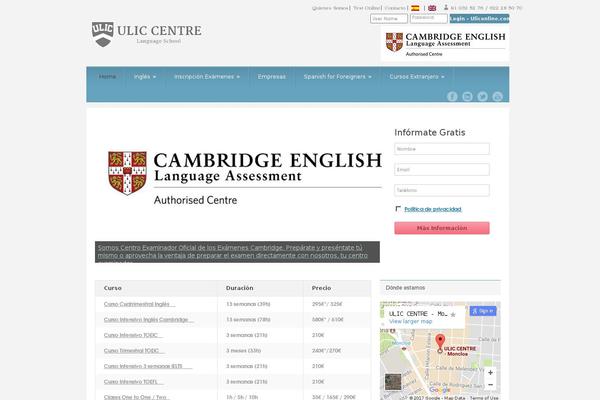Open Curso Cuatrimestral Inglés link

click(x=139, y=304)
